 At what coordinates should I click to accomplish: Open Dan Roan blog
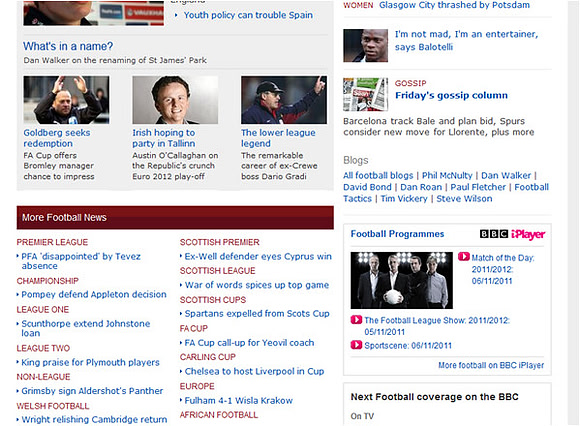(x=421, y=187)
